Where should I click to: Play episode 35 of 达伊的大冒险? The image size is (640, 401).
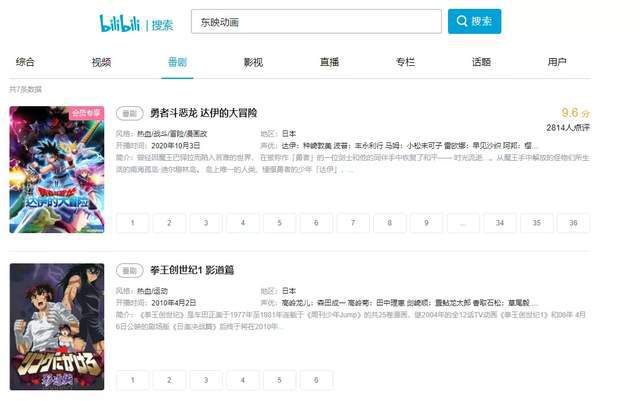click(x=537, y=223)
